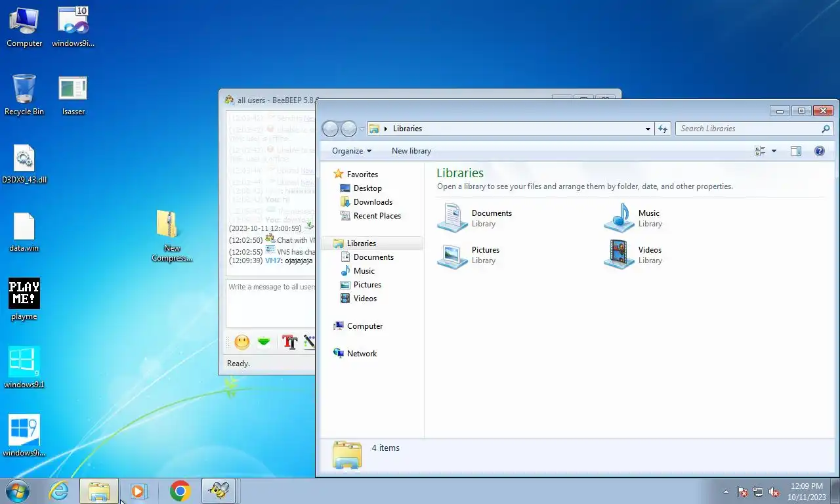This screenshot has width=840, height=504.
Task: Select the New Compressed zip folder on desktop
Action: (171, 236)
